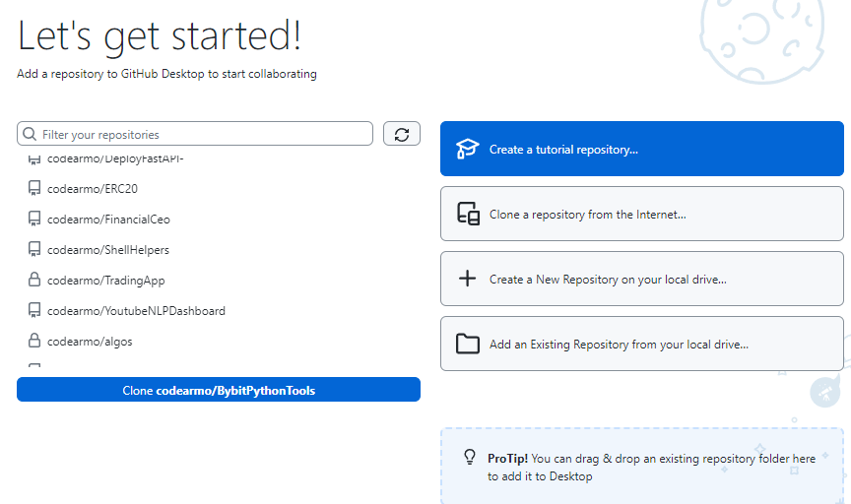851x504 pixels.
Task: Select the codearmo/ERC20 repository
Action: tap(219, 189)
